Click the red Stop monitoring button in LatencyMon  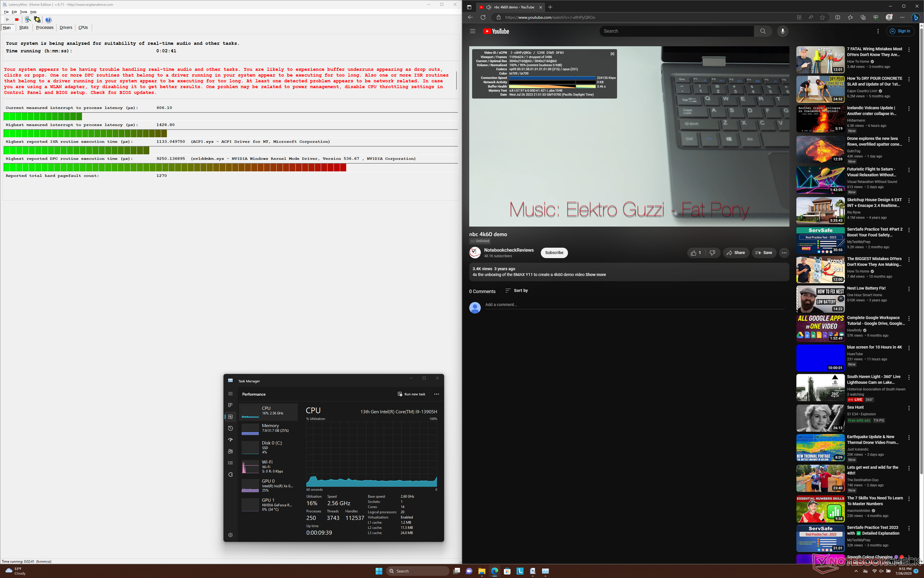[x=16, y=20]
